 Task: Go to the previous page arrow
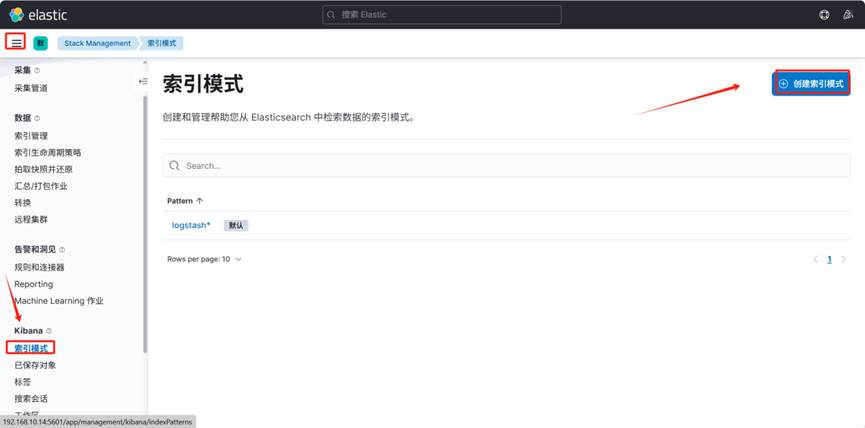tap(815, 259)
